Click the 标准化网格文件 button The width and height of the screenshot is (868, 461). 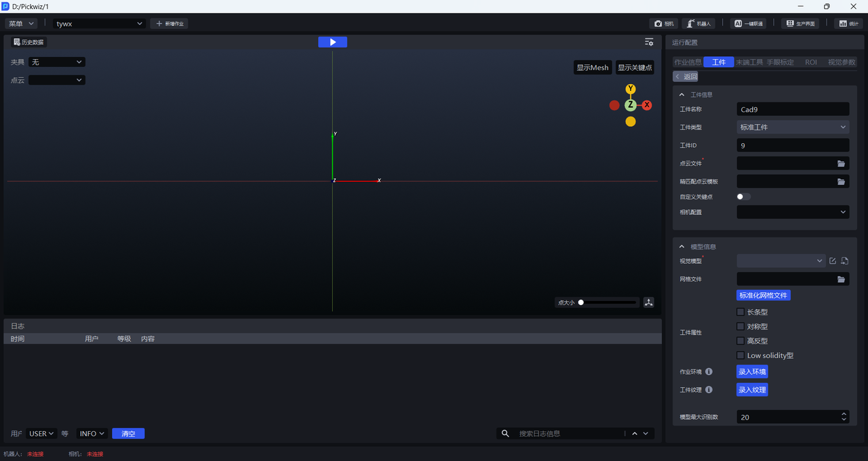click(764, 296)
